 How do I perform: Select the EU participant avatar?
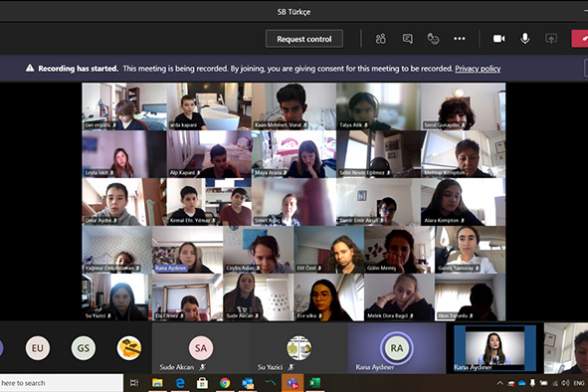tap(38, 348)
